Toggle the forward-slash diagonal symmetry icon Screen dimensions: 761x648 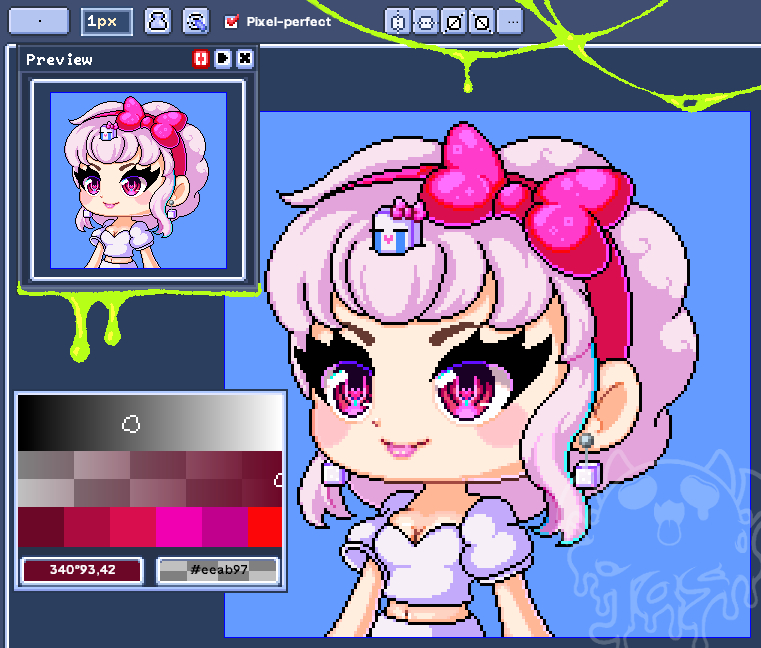(453, 21)
